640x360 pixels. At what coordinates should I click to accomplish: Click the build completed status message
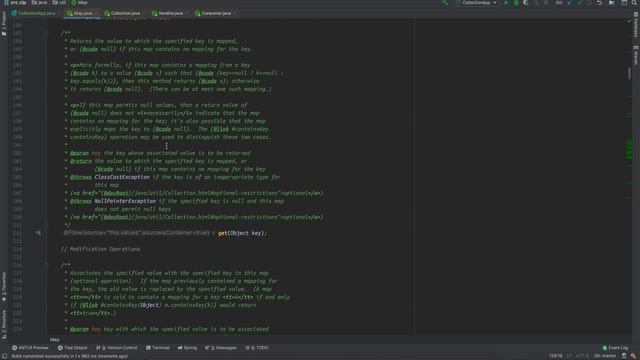(x=69, y=356)
